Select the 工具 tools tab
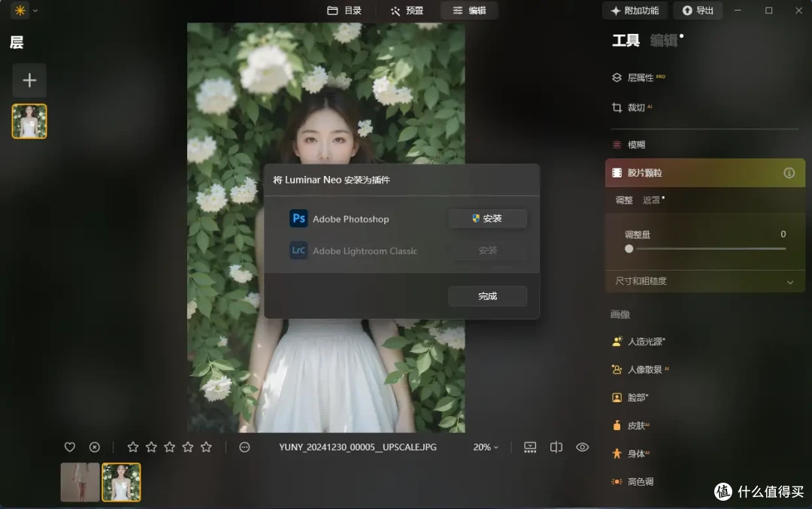812x509 pixels. [626, 41]
